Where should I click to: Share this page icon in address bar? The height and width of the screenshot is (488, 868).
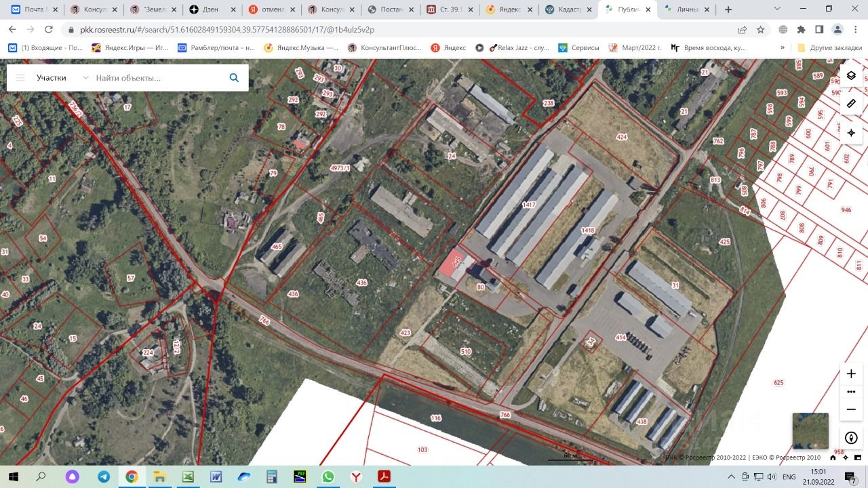pos(743,30)
